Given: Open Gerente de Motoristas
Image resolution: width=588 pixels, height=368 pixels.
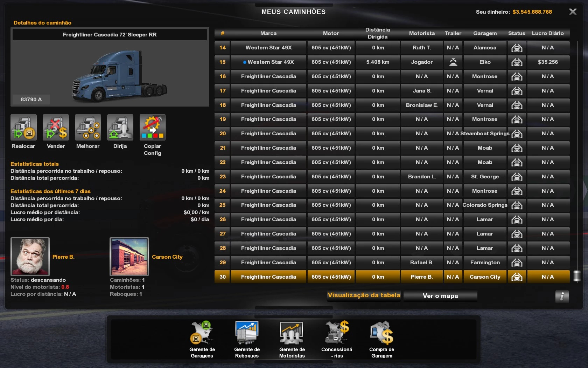Looking at the screenshot, I should 292,333.
